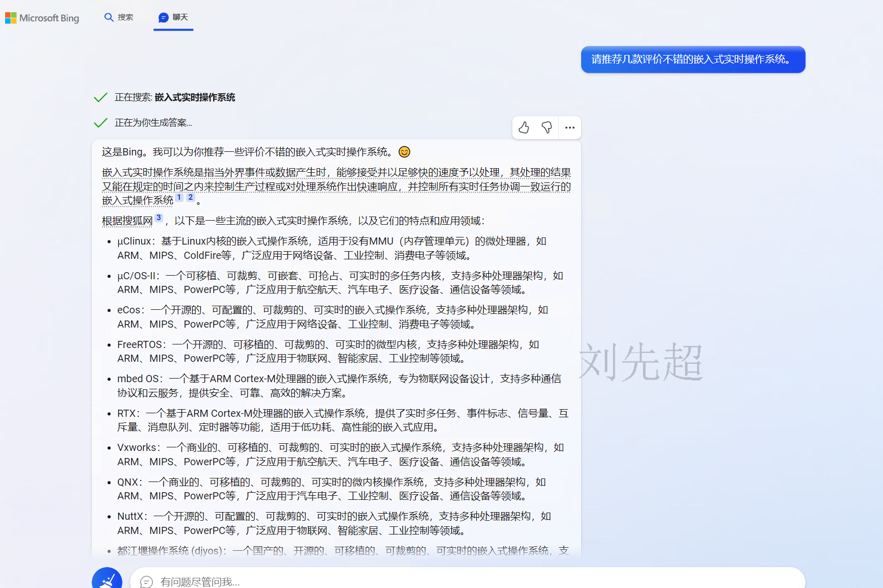This screenshot has height=588, width=883.
Task: Click the Microsoft Bing logo
Action: coord(42,18)
